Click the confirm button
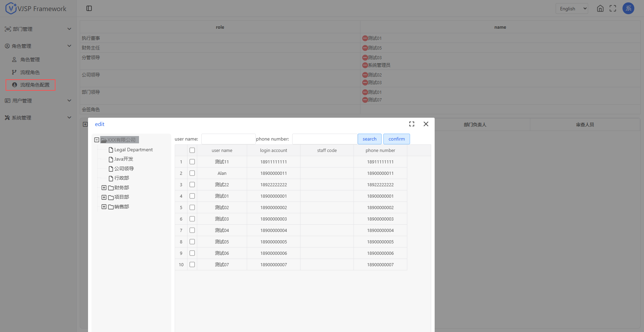The image size is (644, 332). click(397, 139)
